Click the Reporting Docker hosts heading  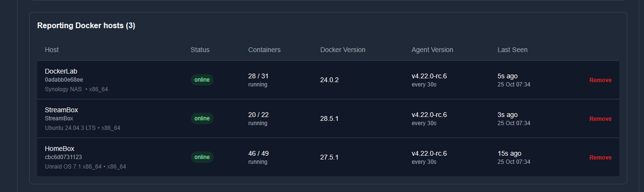pos(86,26)
